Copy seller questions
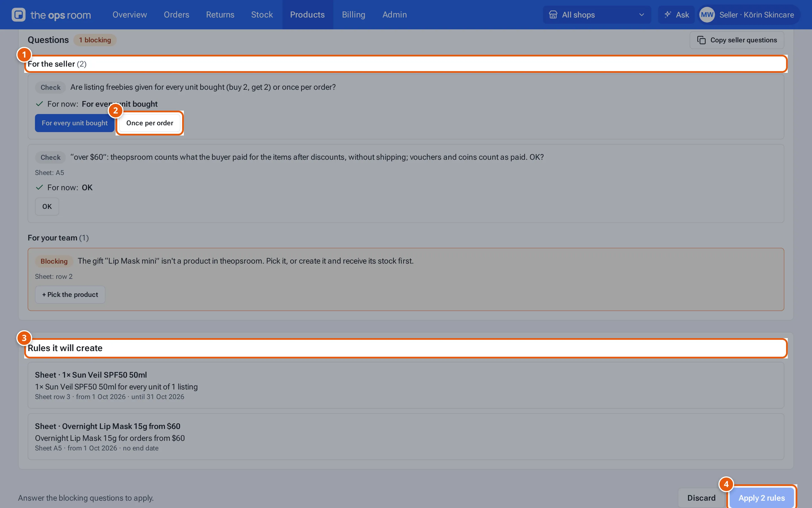 (x=737, y=40)
